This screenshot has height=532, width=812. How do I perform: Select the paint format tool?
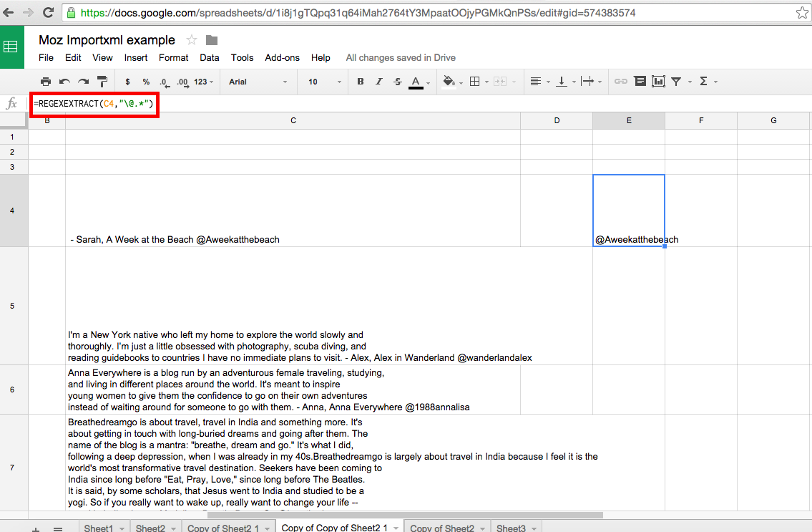[102, 82]
